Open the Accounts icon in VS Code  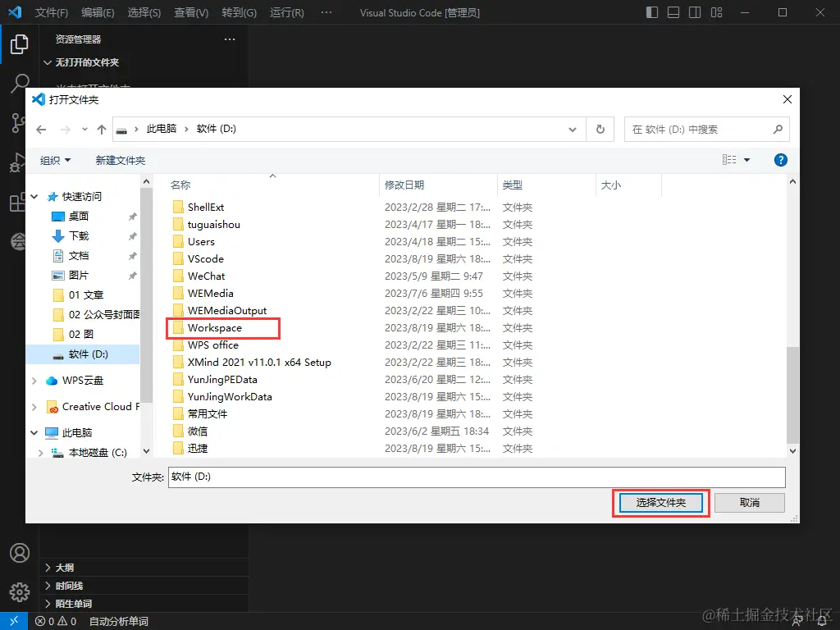(x=20, y=553)
